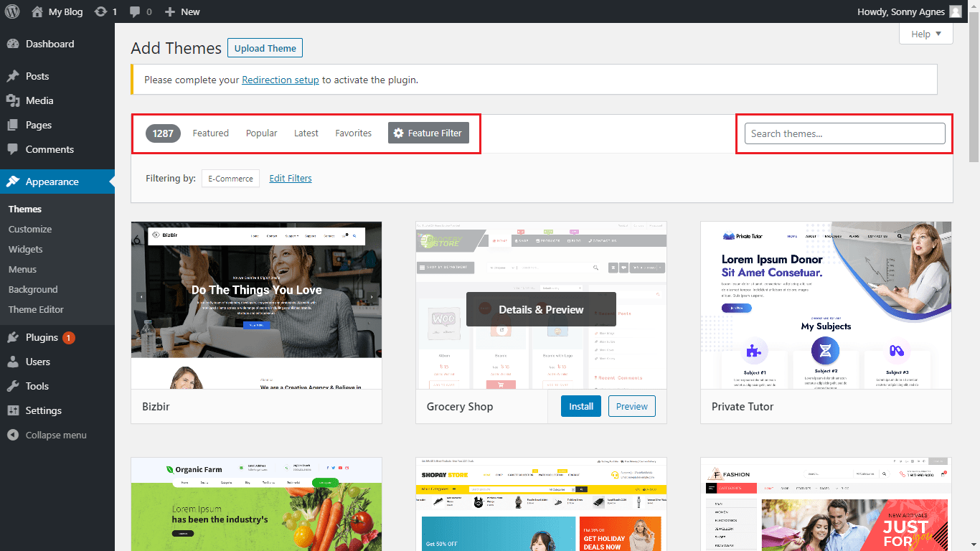Click the Tools wrench icon

(x=13, y=386)
